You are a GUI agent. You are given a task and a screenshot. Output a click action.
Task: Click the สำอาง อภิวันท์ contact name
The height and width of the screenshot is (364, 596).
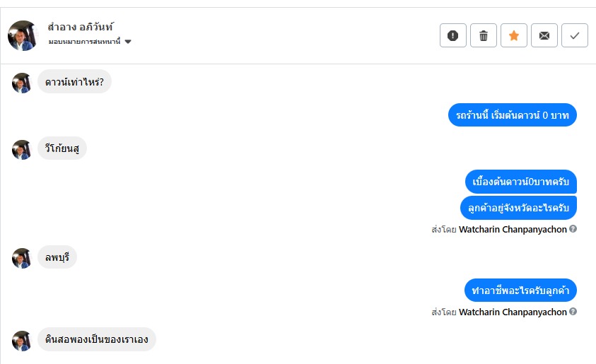pos(80,28)
